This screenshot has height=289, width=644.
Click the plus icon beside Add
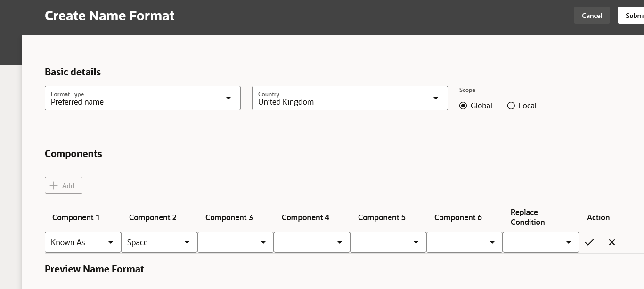pos(54,185)
